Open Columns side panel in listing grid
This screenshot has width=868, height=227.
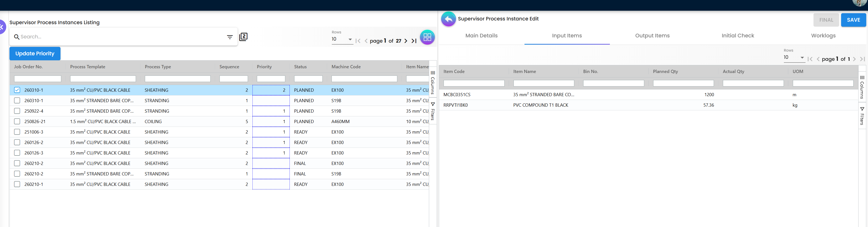click(433, 82)
